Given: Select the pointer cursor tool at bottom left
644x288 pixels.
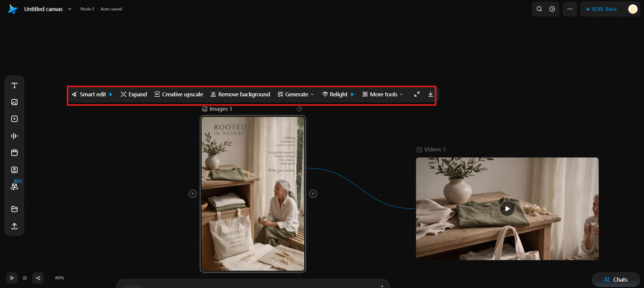Looking at the screenshot, I should (x=12, y=278).
